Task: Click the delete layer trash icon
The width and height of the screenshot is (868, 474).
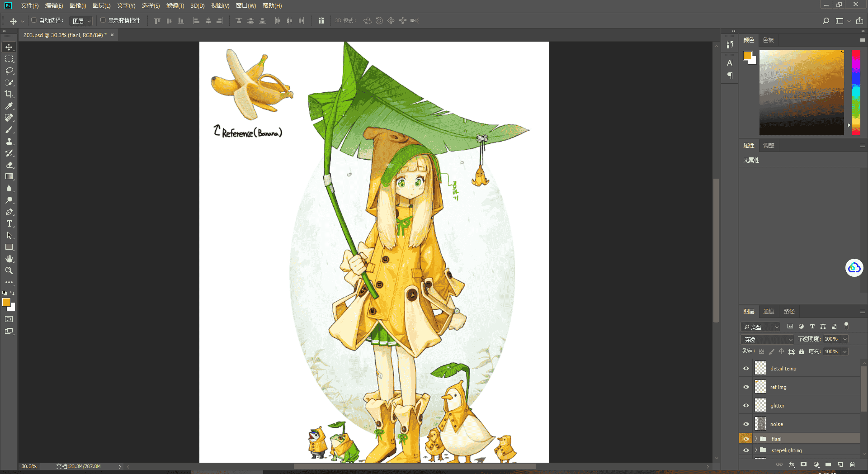Action: click(852, 465)
